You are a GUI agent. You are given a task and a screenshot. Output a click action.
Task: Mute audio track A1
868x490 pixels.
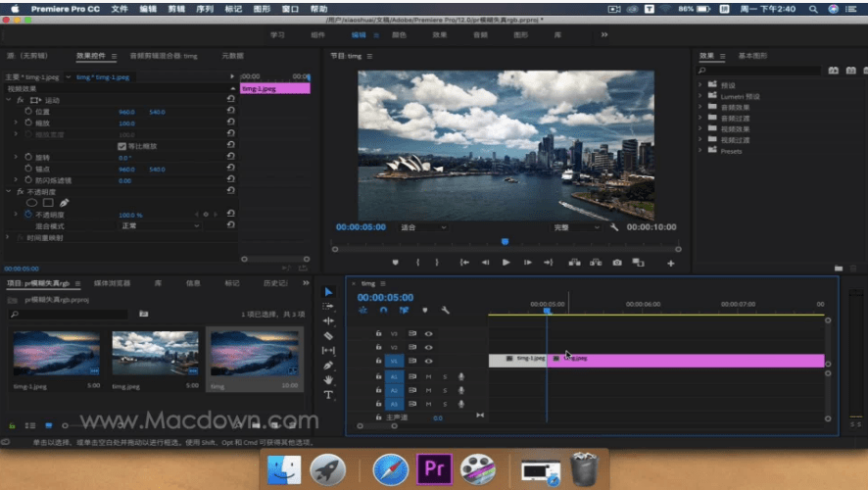[x=428, y=376]
